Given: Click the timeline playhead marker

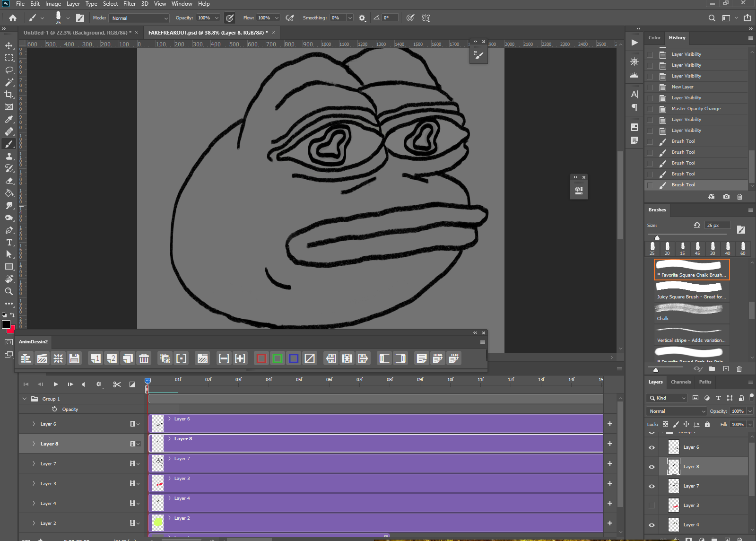Looking at the screenshot, I should [148, 381].
